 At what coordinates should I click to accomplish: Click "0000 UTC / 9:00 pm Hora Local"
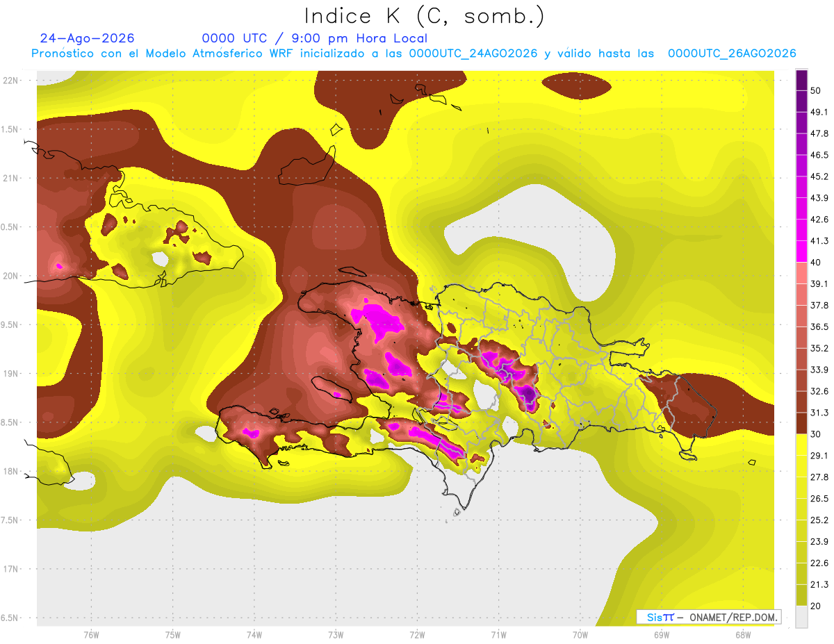(315, 38)
